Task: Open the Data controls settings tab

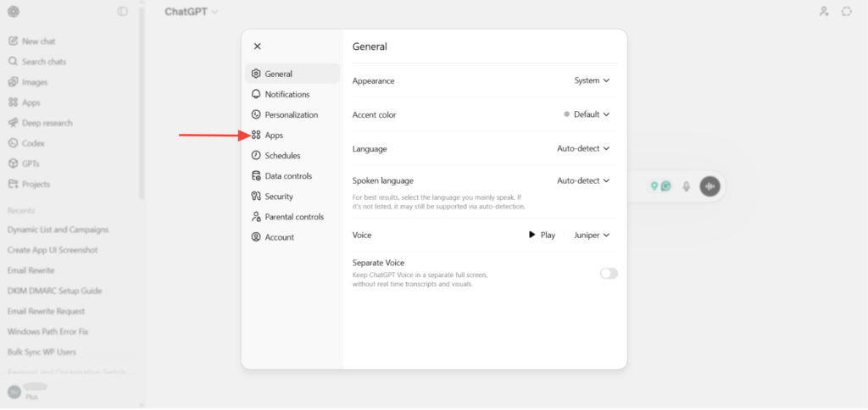Action: pyautogui.click(x=292, y=176)
